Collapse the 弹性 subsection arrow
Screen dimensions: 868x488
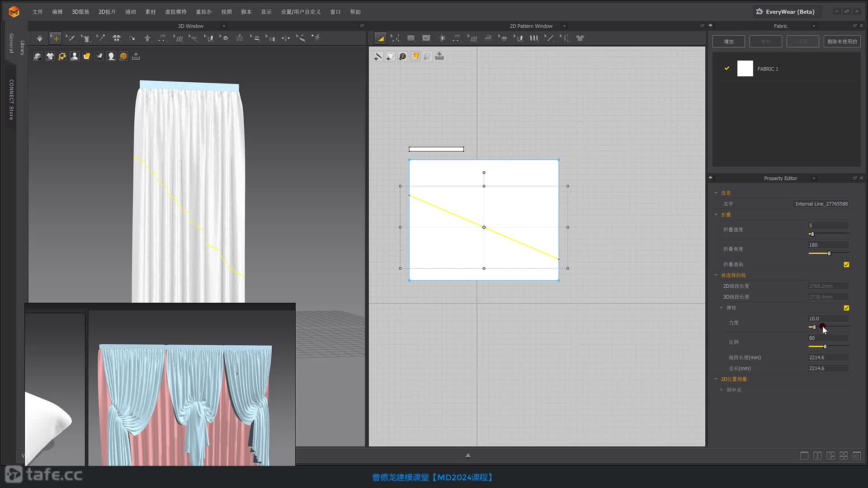721,308
